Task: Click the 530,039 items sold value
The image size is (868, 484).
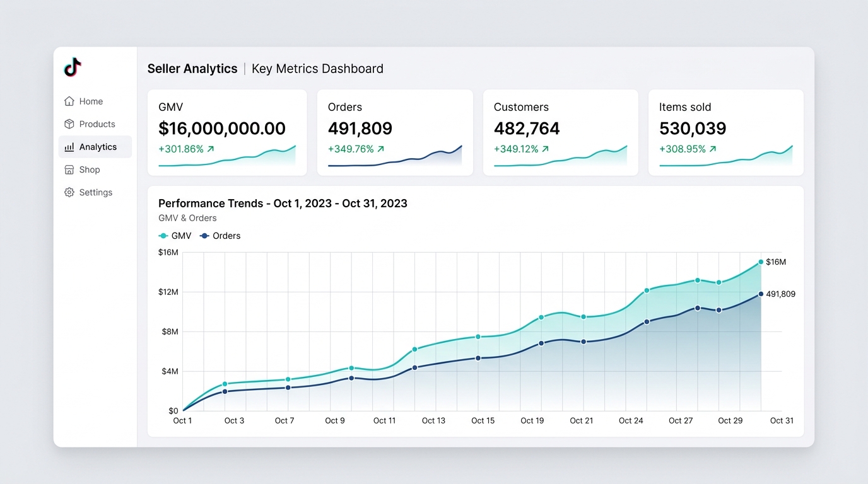Action: [693, 129]
